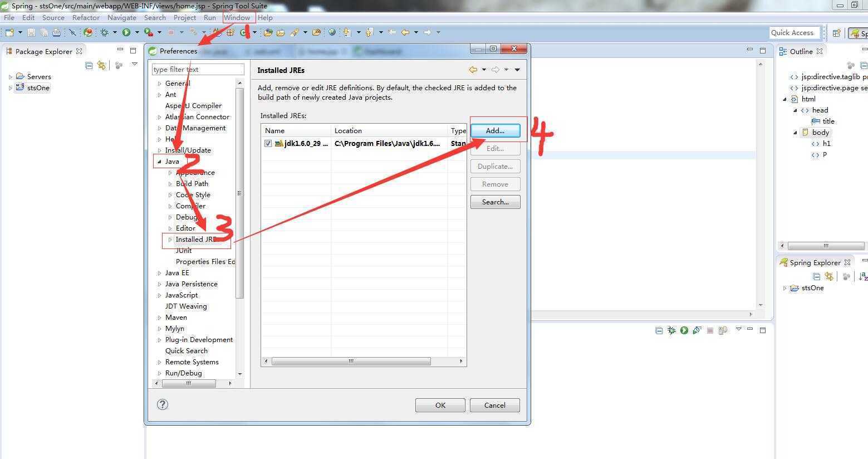868x459 pixels.
Task: Expand the General preferences node
Action: pyautogui.click(x=159, y=84)
